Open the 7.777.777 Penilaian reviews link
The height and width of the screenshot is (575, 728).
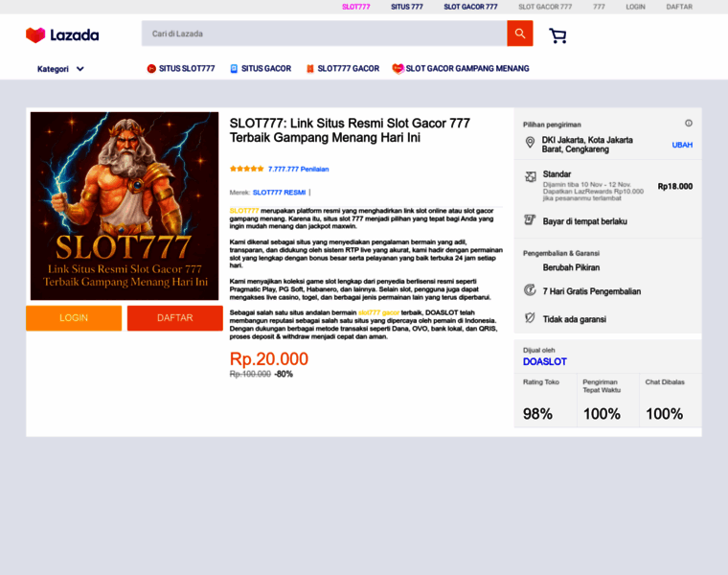298,169
